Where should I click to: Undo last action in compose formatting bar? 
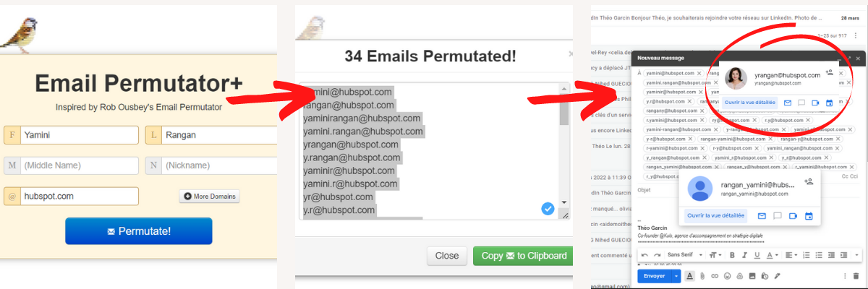click(644, 255)
